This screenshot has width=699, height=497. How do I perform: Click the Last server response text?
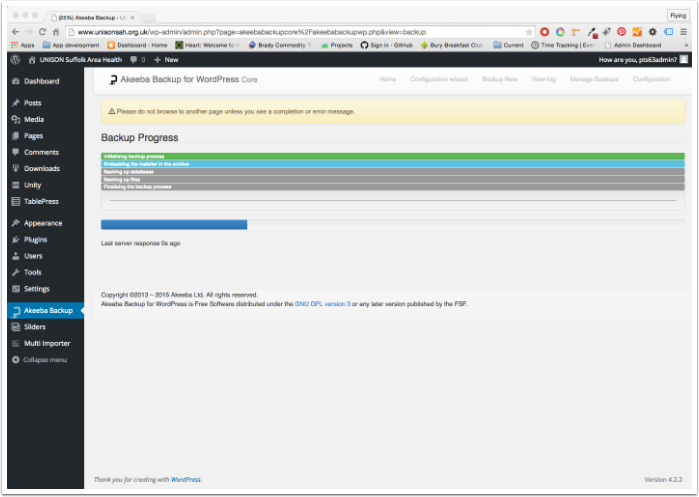tap(140, 243)
